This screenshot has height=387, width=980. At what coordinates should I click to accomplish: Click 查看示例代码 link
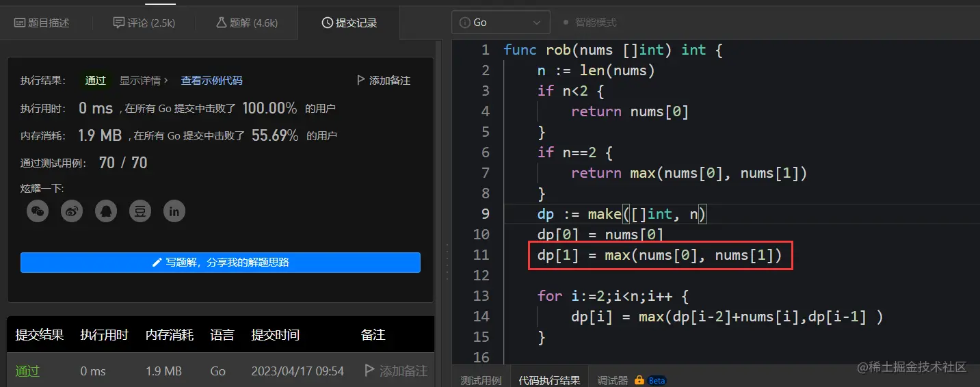tap(211, 80)
